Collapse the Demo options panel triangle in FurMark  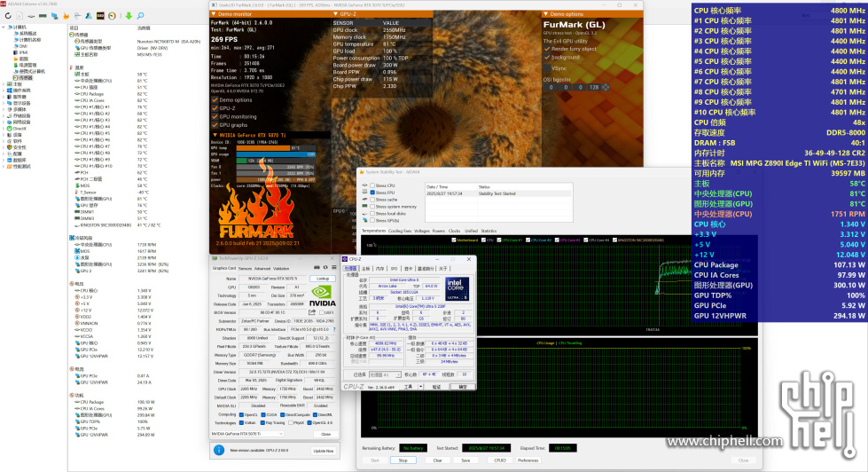[546, 14]
